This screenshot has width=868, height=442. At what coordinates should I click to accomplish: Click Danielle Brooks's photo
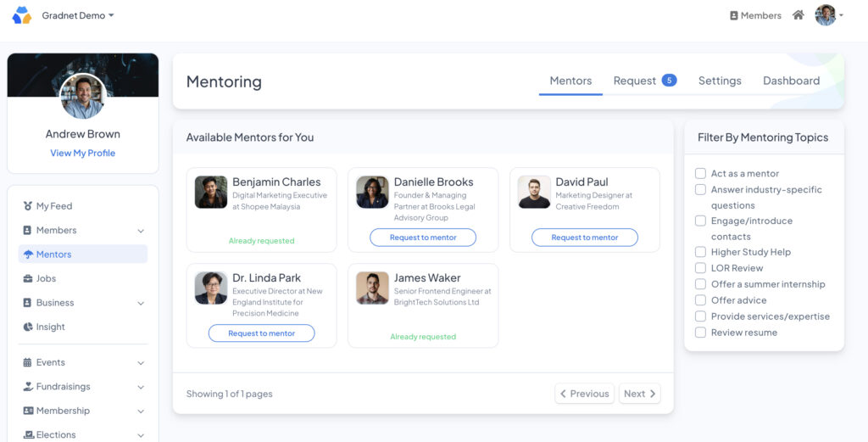[x=373, y=193]
